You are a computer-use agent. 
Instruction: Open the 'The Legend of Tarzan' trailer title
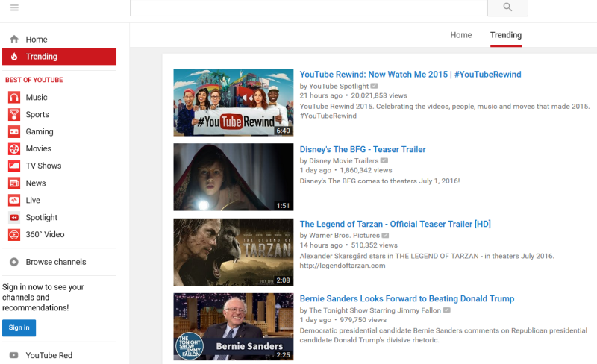[396, 225]
